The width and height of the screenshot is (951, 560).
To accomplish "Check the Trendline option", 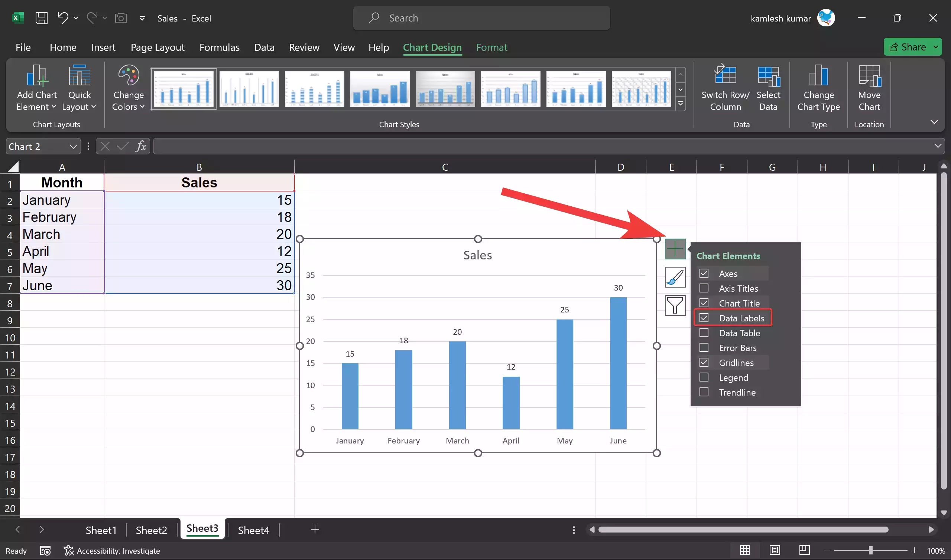I will (x=704, y=393).
